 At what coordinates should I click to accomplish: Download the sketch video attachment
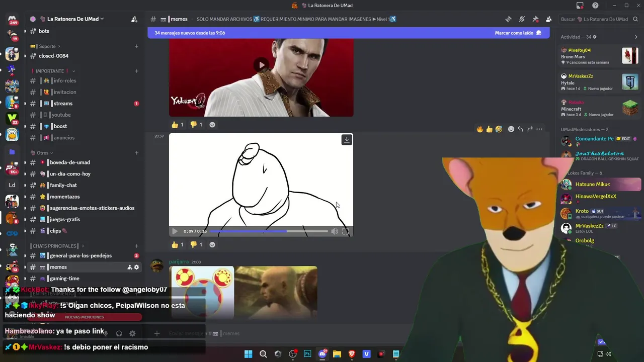coord(347,140)
